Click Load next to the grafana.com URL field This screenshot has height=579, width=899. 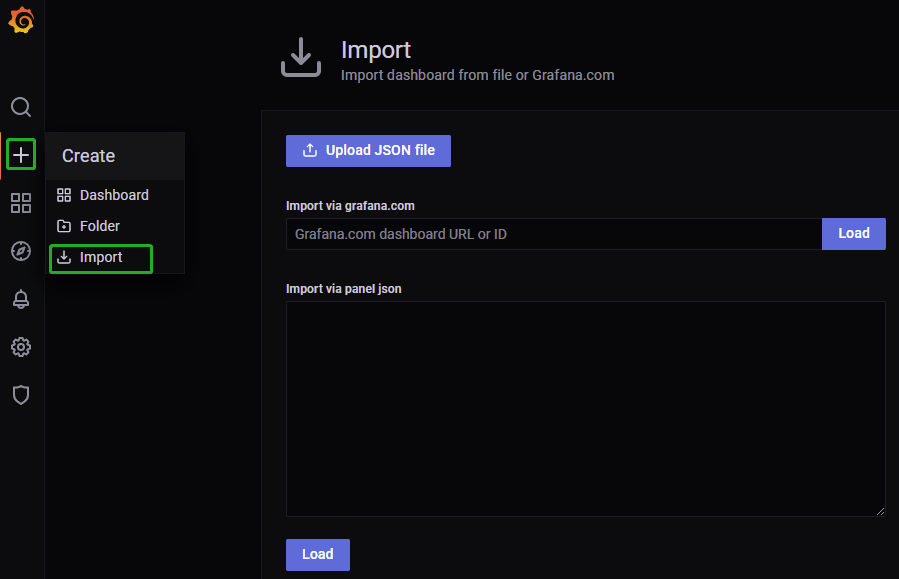pos(853,234)
